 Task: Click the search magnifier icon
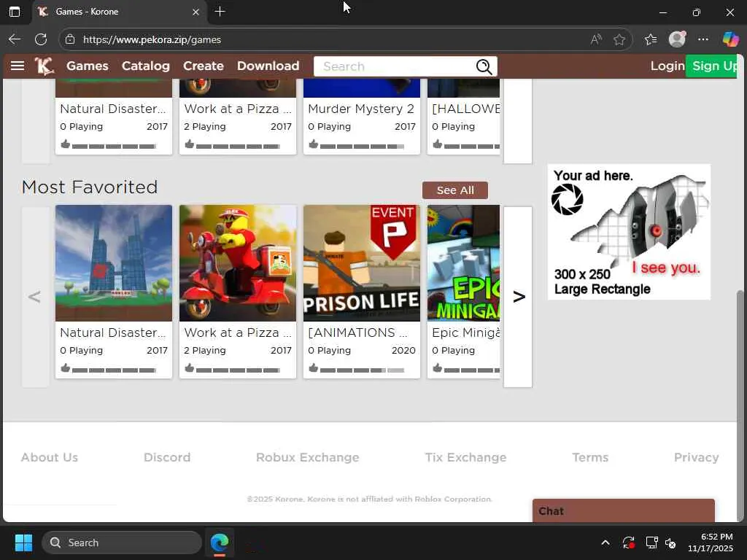click(484, 66)
